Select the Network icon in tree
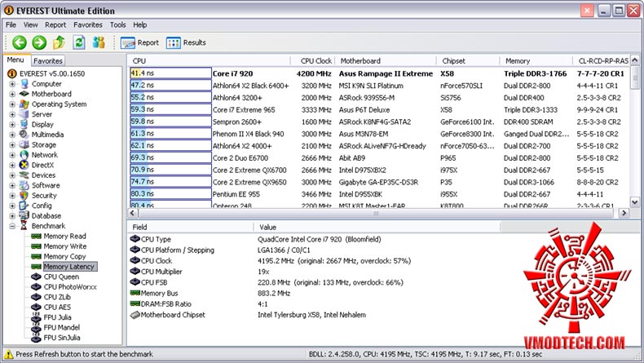This screenshot has width=644, height=363. (24, 154)
